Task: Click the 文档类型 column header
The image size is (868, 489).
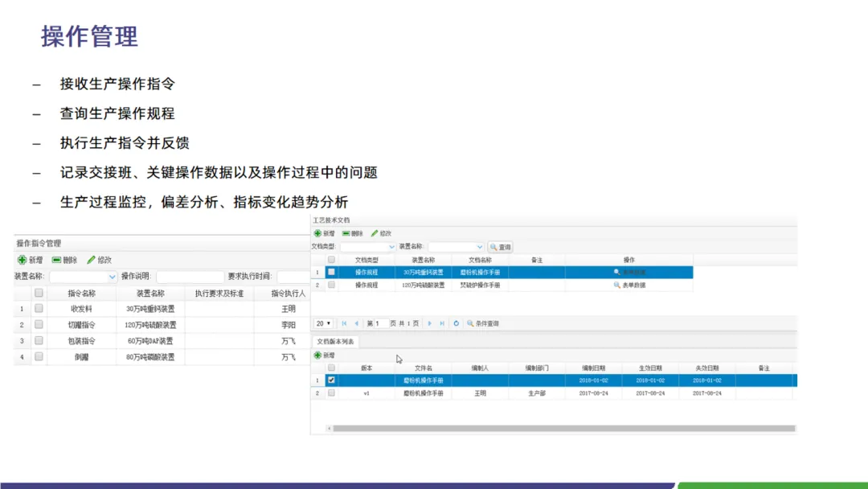Action: [366, 260]
